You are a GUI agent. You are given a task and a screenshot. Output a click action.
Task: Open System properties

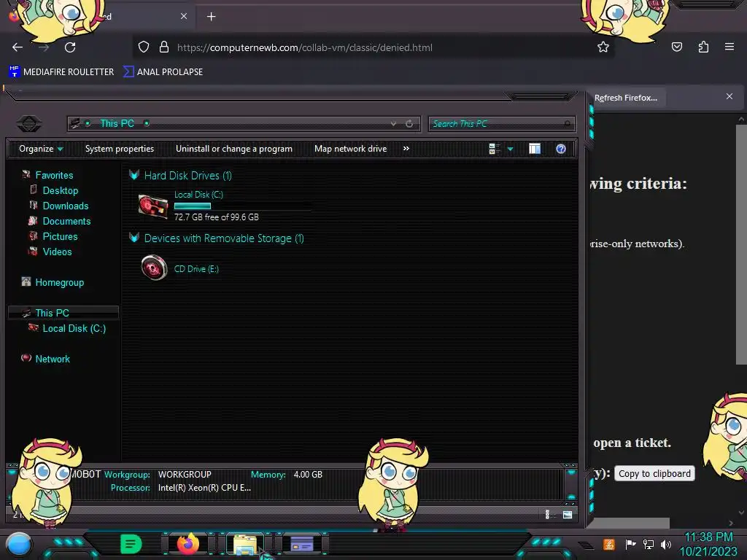[x=120, y=149]
